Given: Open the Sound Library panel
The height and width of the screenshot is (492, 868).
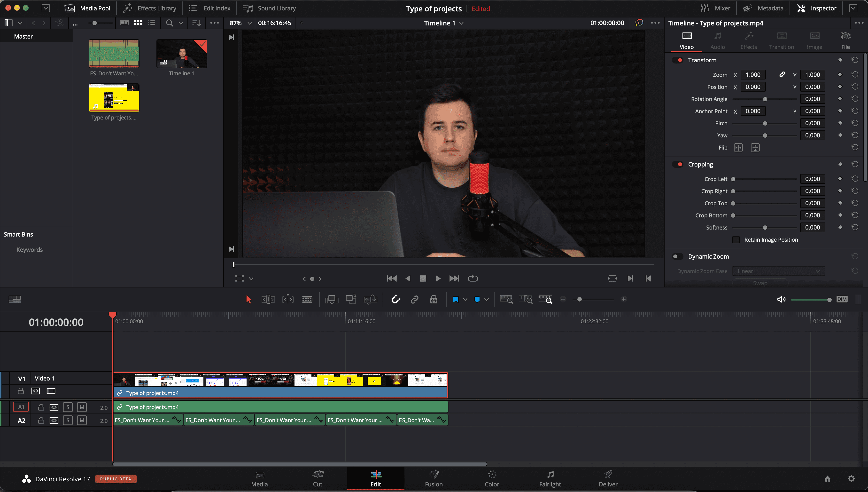Looking at the screenshot, I should 269,8.
